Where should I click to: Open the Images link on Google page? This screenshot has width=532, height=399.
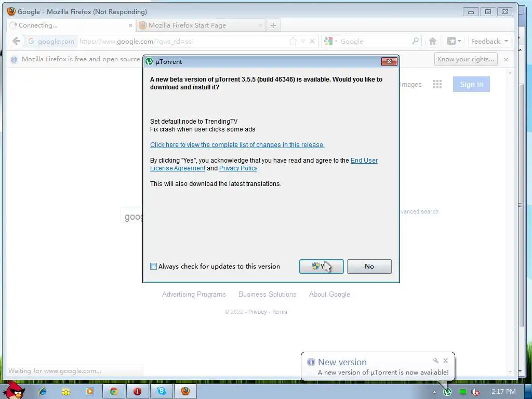tap(411, 85)
